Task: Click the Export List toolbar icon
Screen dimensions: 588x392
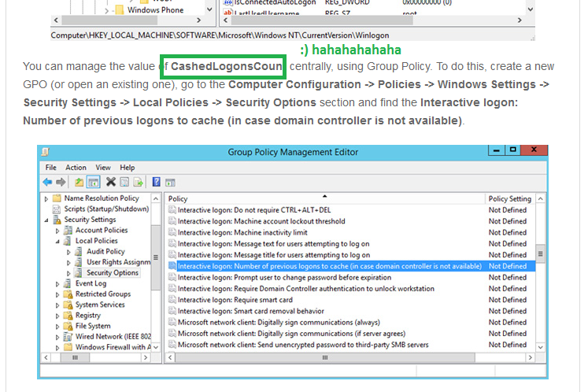Action: [139, 183]
